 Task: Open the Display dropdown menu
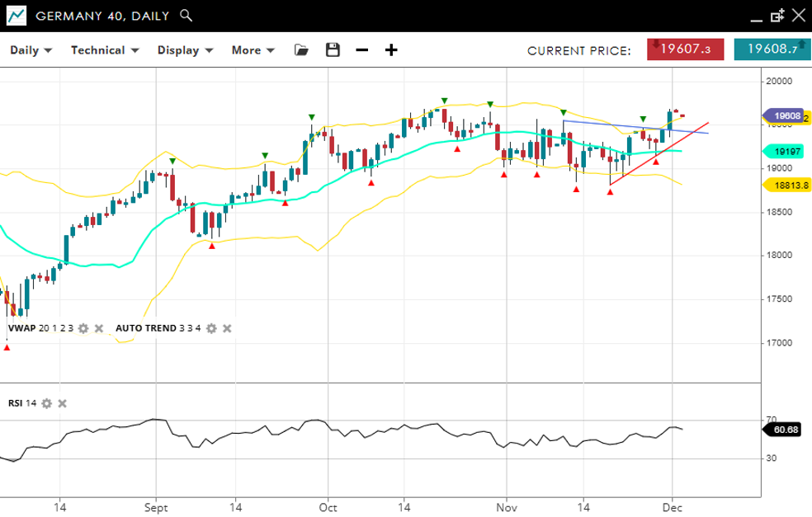[185, 50]
